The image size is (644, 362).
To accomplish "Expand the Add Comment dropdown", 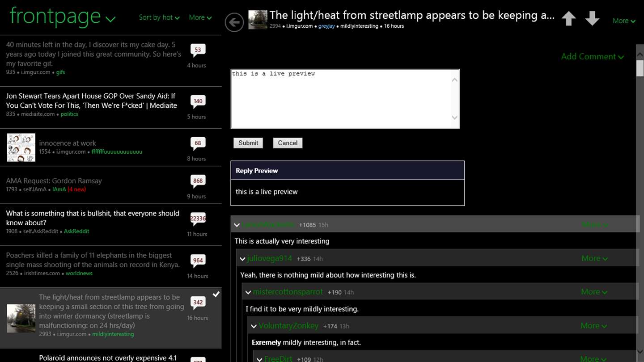I will [x=592, y=57].
